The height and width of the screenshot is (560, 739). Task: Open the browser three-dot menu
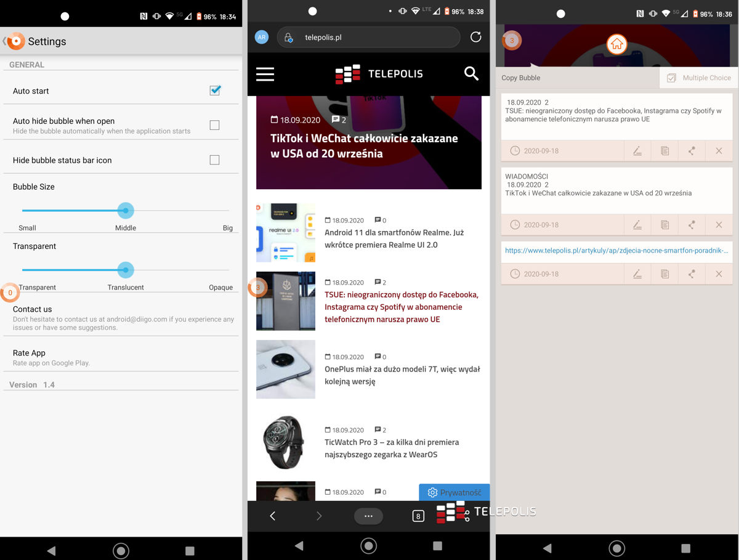click(368, 516)
